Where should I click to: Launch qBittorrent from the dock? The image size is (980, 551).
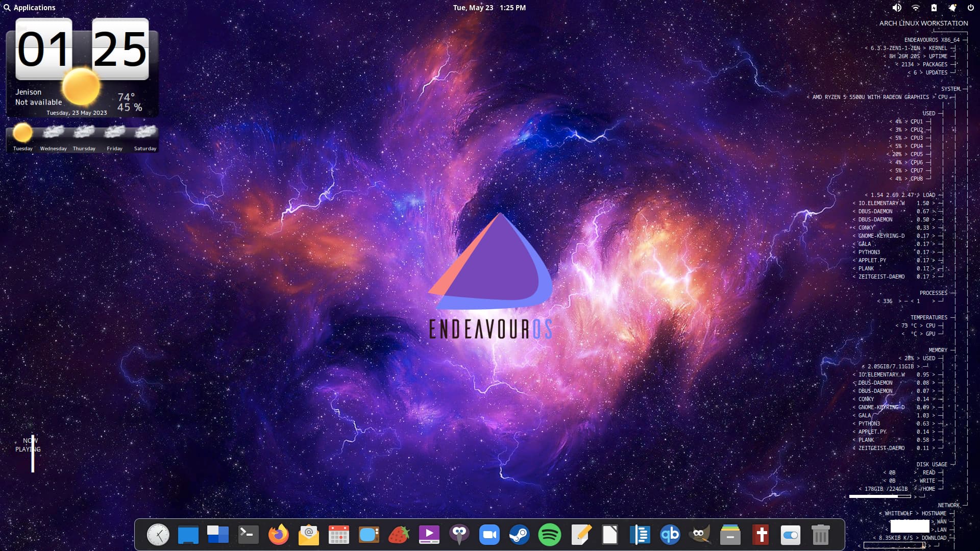click(x=670, y=535)
